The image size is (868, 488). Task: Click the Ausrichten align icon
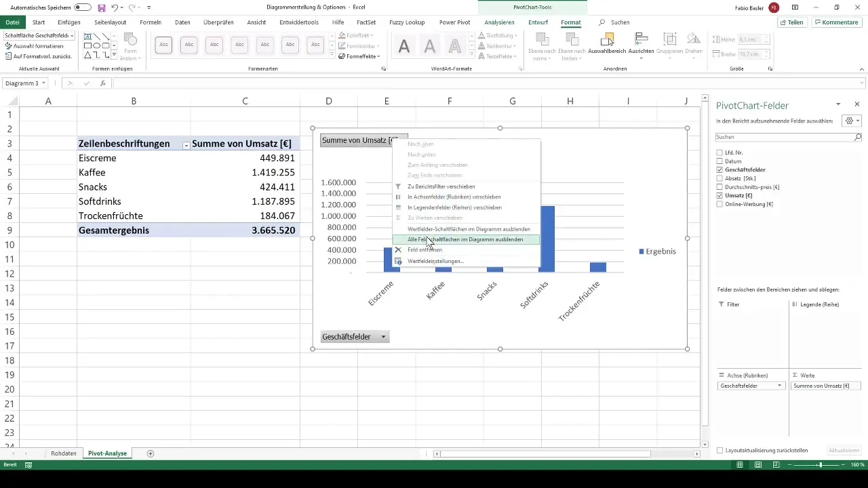tap(641, 39)
